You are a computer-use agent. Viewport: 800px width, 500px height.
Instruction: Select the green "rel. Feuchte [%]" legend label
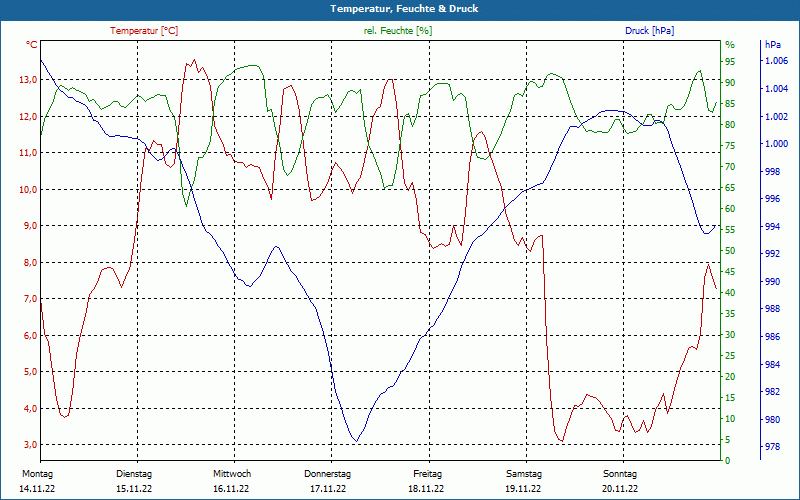(398, 31)
